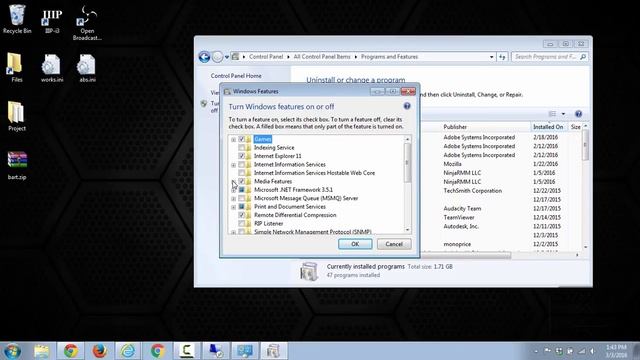Expand the Print and Document Services node

point(233,207)
